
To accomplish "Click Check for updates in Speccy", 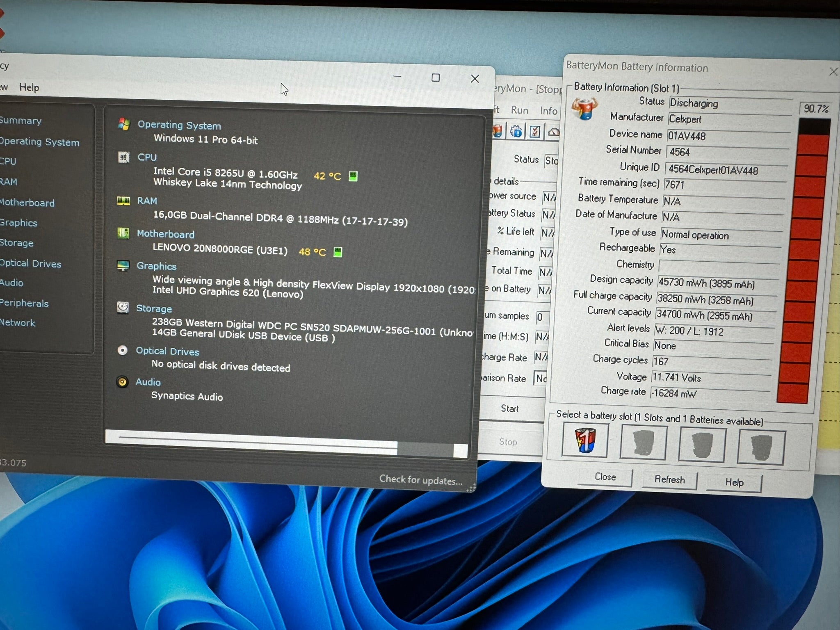I will tap(421, 479).
